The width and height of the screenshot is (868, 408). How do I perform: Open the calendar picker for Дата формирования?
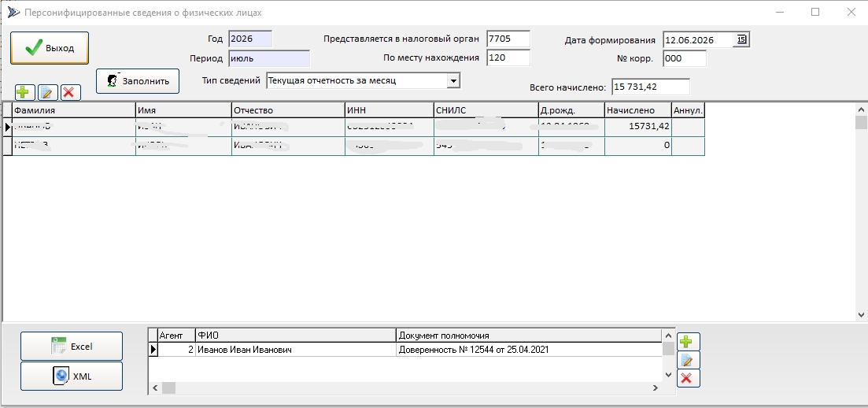(x=741, y=39)
